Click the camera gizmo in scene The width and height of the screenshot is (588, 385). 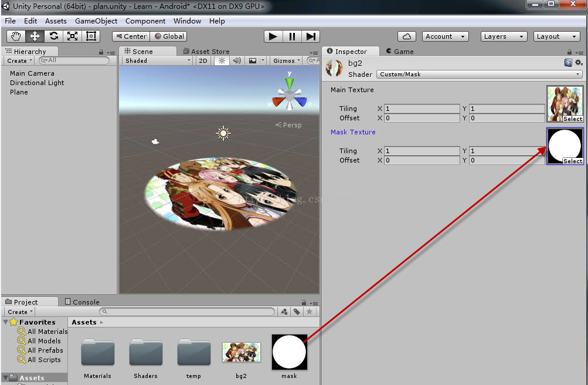coord(155,141)
